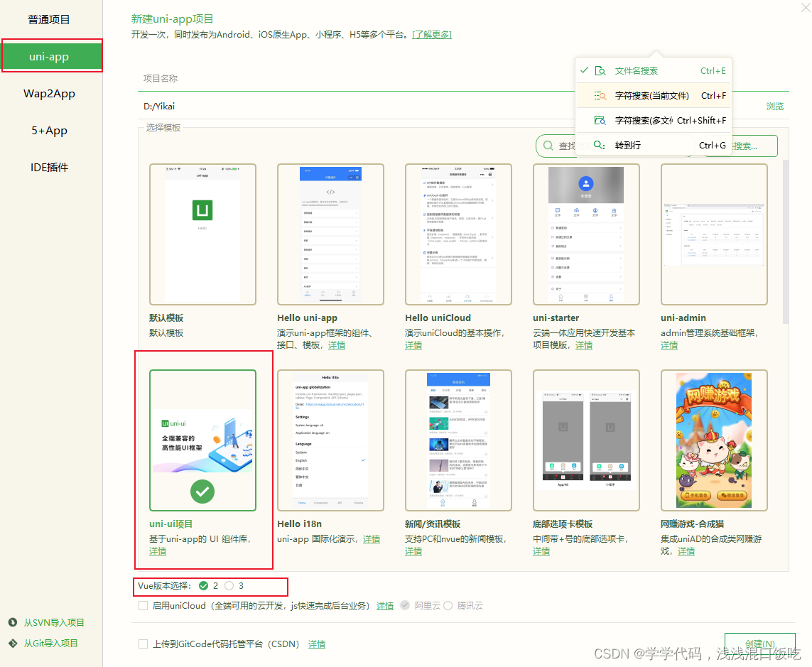The image size is (812, 667).
Task: Click the green check on uni-ui template
Action: coord(202,492)
